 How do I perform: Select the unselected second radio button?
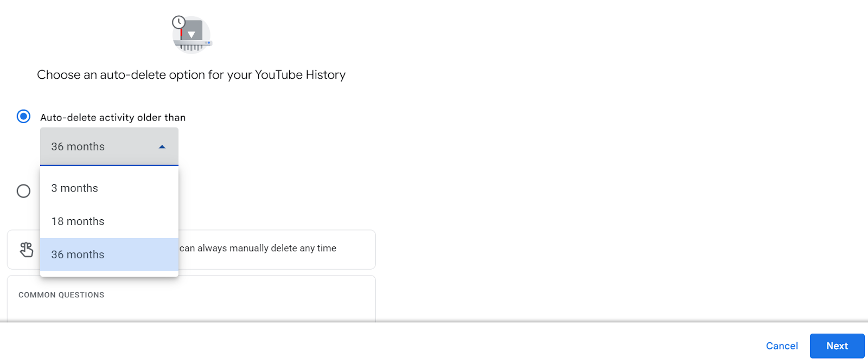click(23, 191)
